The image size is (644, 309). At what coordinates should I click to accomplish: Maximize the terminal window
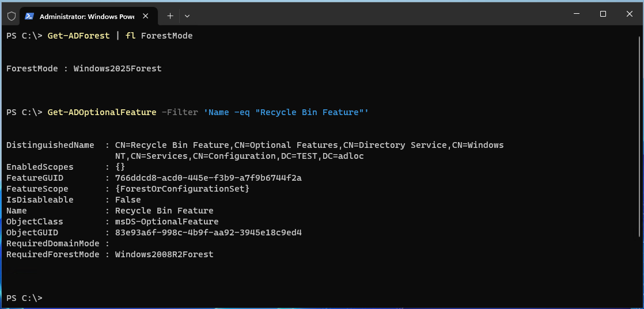tap(603, 14)
